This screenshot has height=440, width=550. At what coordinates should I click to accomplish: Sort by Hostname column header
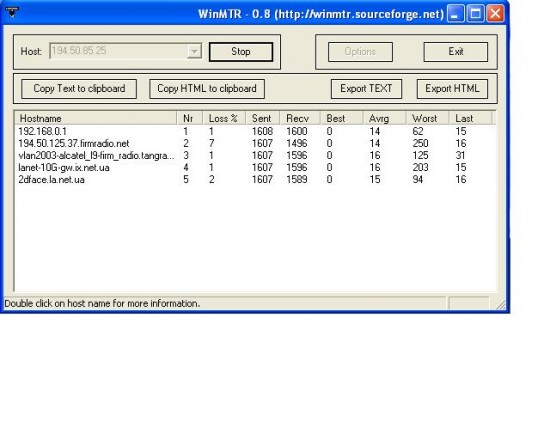(x=95, y=118)
